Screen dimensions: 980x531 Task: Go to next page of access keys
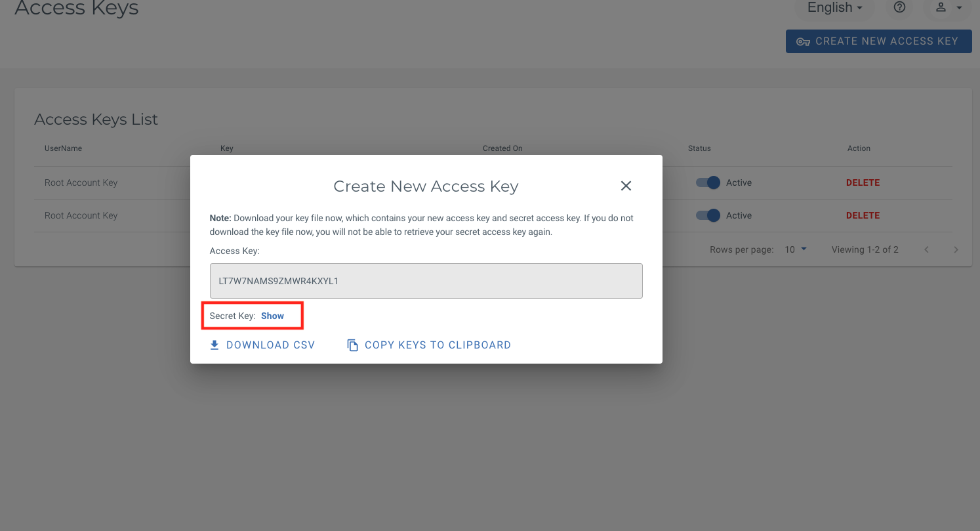[x=956, y=249]
